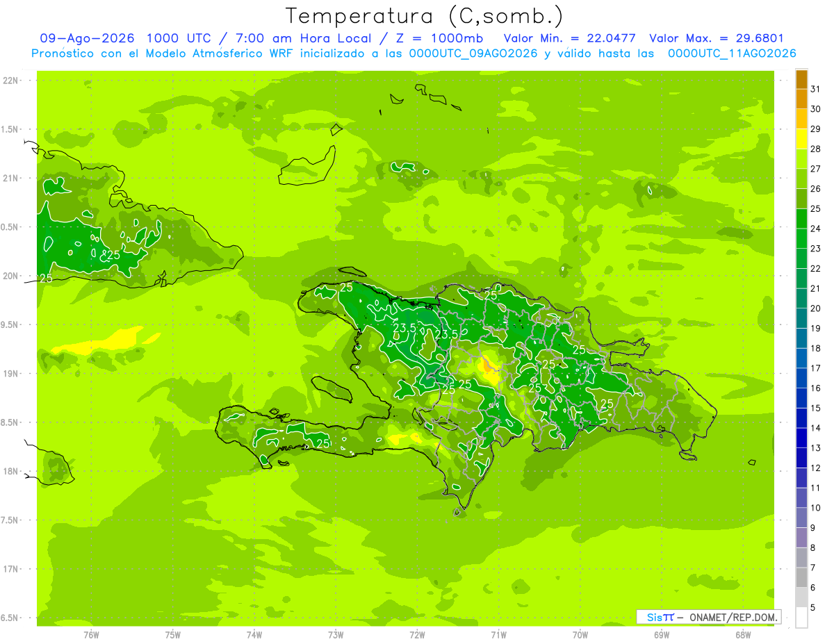Click the "71W" longitude label

pos(498,634)
